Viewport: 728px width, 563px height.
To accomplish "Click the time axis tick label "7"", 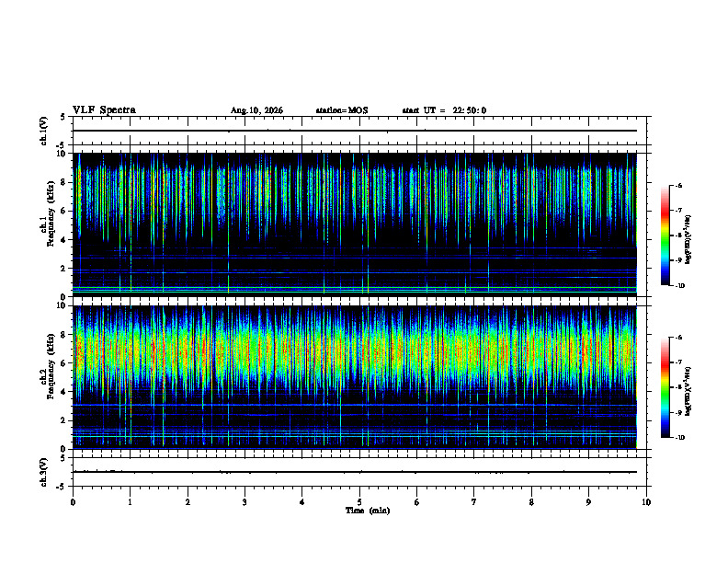I will pyautogui.click(x=474, y=502).
